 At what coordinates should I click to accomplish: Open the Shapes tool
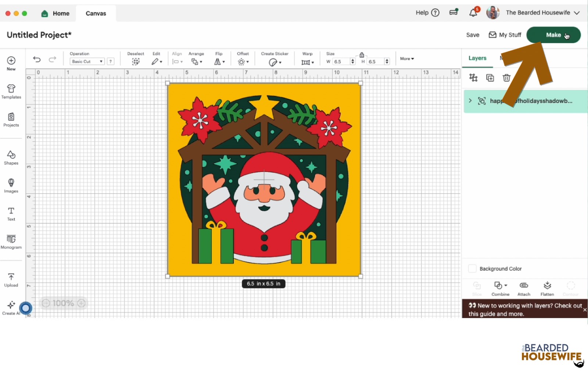(11, 157)
